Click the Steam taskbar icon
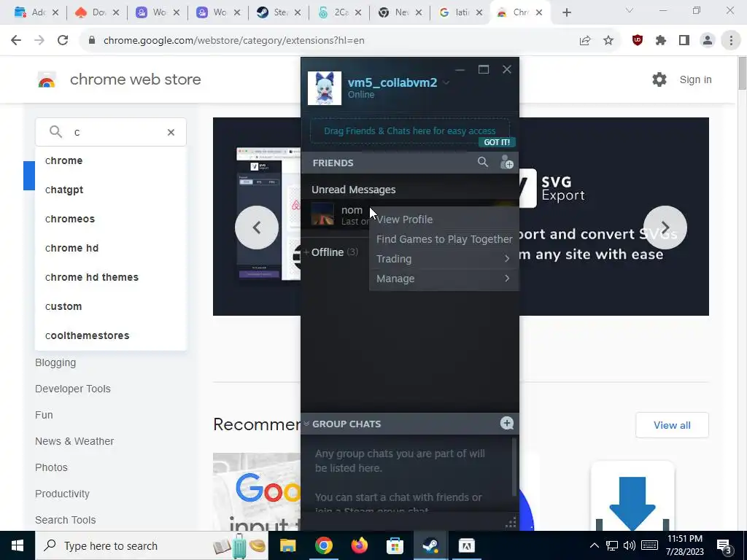The width and height of the screenshot is (747, 560). [430, 545]
